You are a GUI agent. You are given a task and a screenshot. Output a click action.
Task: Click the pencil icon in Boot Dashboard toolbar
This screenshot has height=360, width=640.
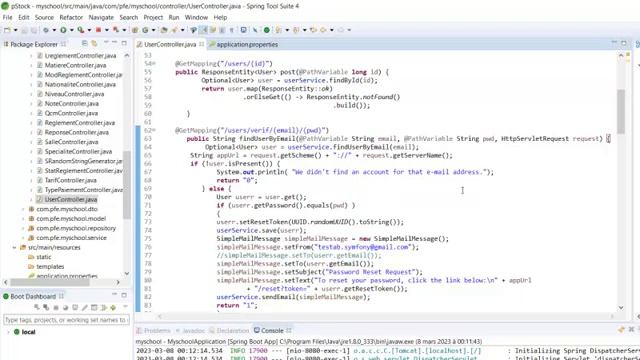pyautogui.click(x=84, y=307)
